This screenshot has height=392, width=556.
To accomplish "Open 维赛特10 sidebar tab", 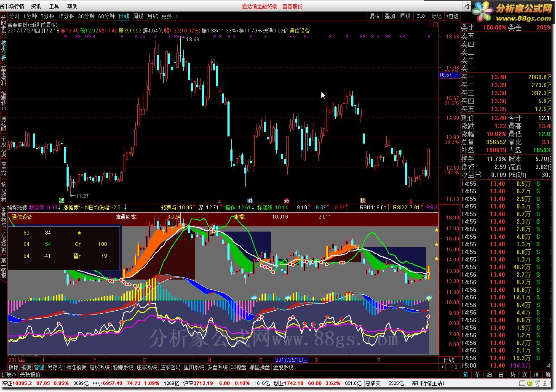I will click(3, 101).
